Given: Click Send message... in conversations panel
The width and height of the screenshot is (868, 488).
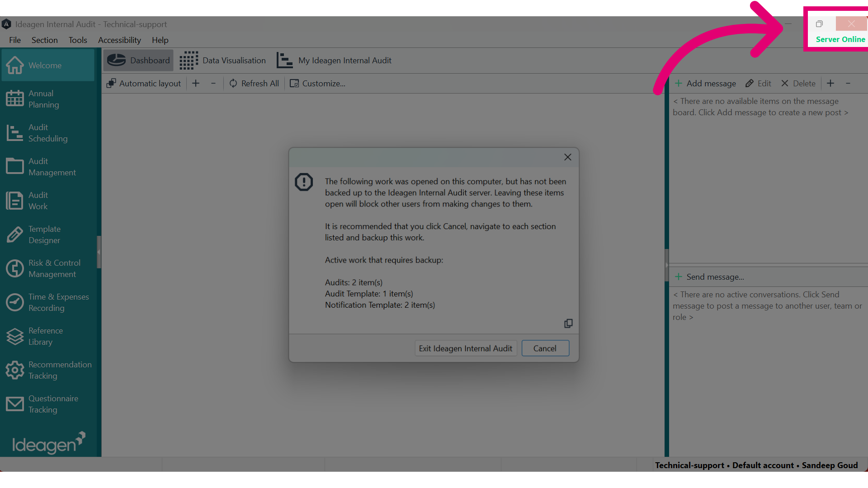Looking at the screenshot, I should point(709,277).
